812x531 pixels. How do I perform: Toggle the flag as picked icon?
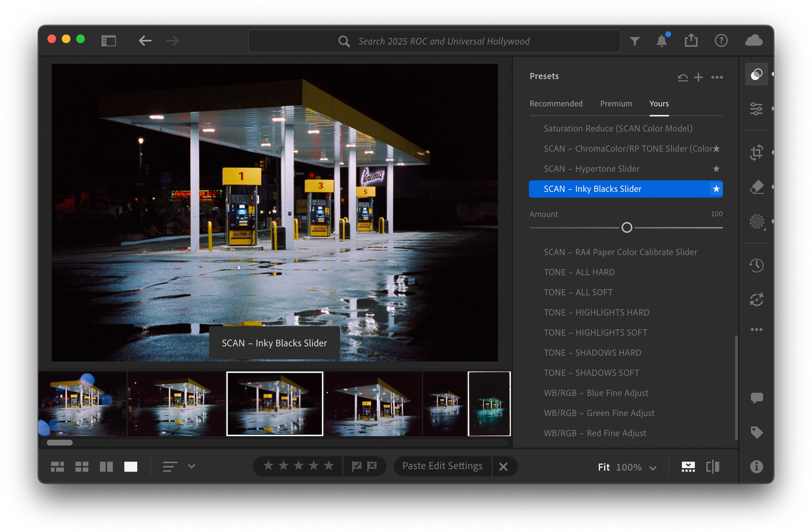point(357,466)
